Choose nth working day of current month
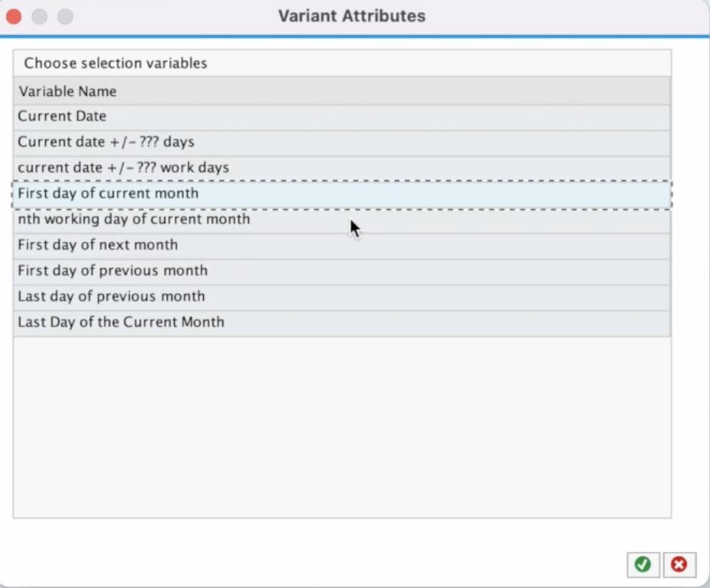This screenshot has height=588, width=710. [x=134, y=220]
